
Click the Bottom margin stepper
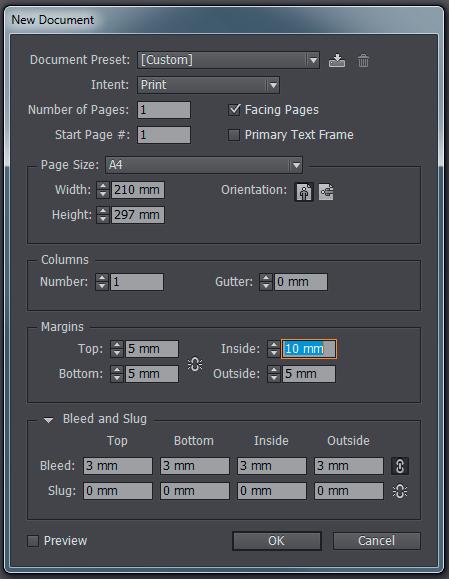click(117, 374)
